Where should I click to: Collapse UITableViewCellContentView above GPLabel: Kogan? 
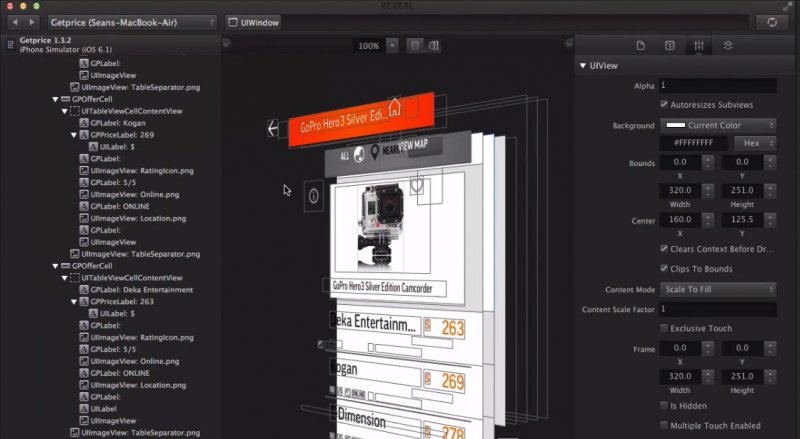coord(64,111)
